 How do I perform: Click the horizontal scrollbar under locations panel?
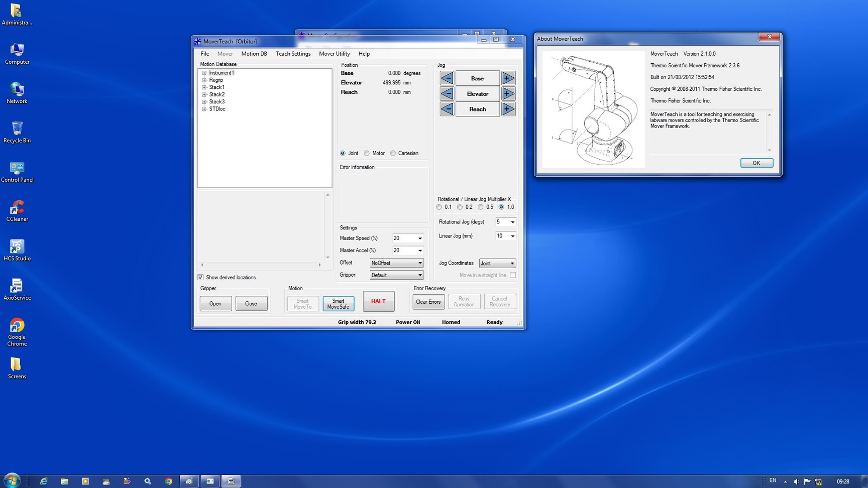[261, 265]
